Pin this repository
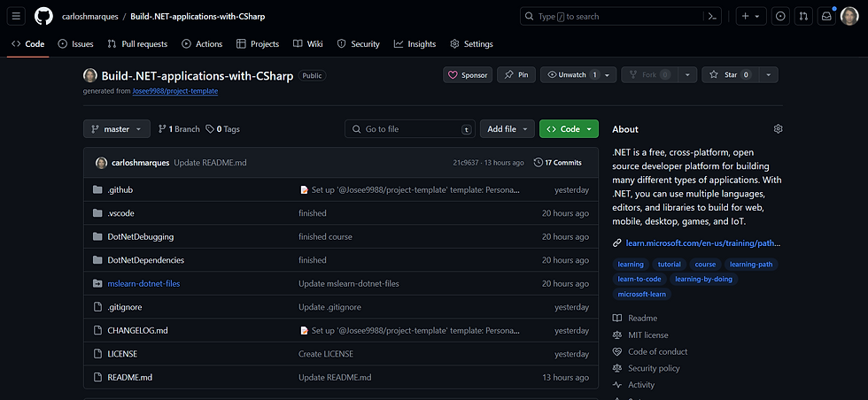The image size is (868, 400). coord(515,74)
